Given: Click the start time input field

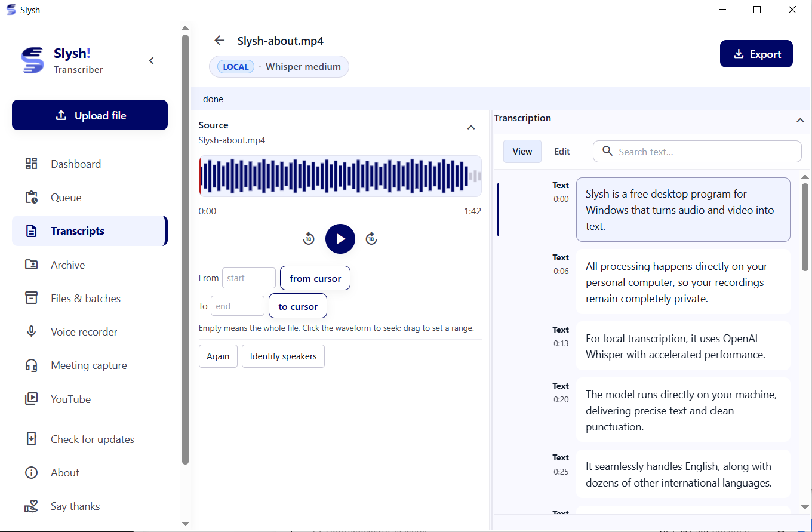Looking at the screenshot, I should (x=249, y=278).
